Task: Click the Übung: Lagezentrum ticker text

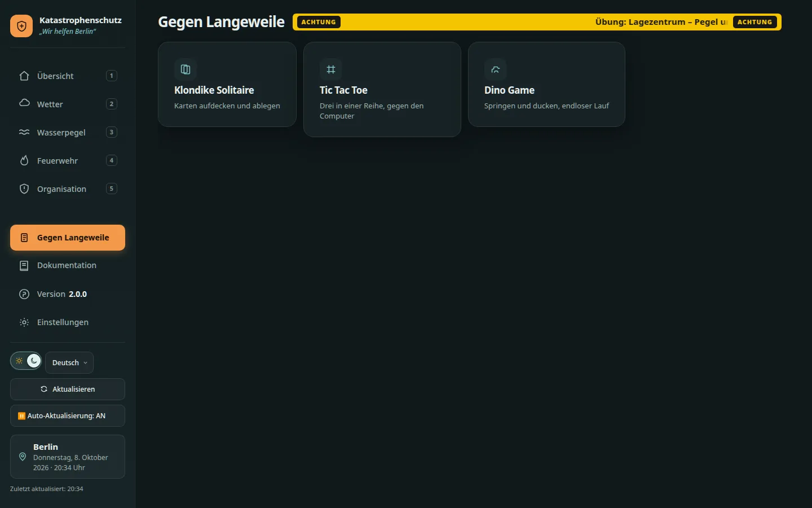Action: coord(661,22)
